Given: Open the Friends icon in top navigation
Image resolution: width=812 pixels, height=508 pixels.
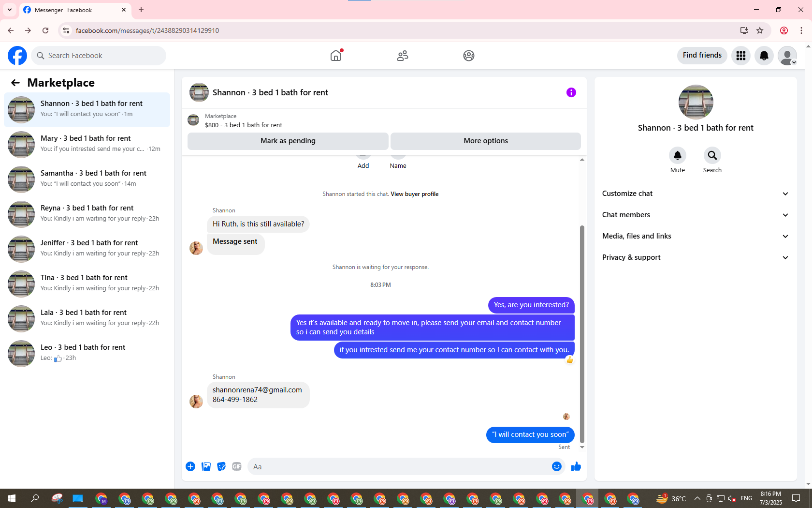Looking at the screenshot, I should point(402,56).
